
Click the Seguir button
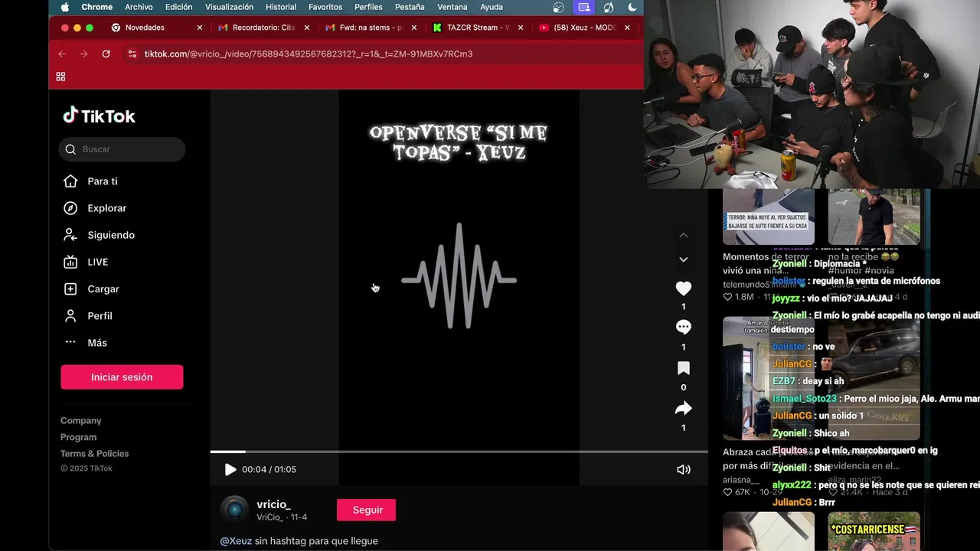point(367,510)
